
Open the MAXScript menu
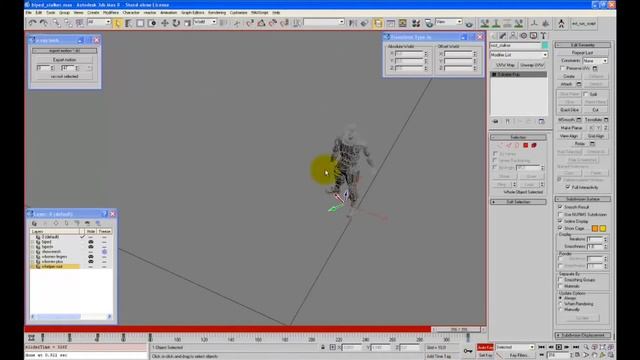click(260, 13)
